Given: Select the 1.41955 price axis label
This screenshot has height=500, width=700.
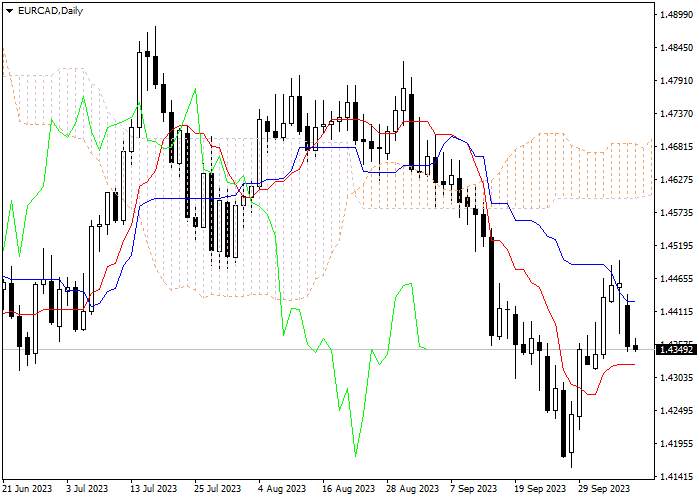Looking at the screenshot, I should [676, 444].
